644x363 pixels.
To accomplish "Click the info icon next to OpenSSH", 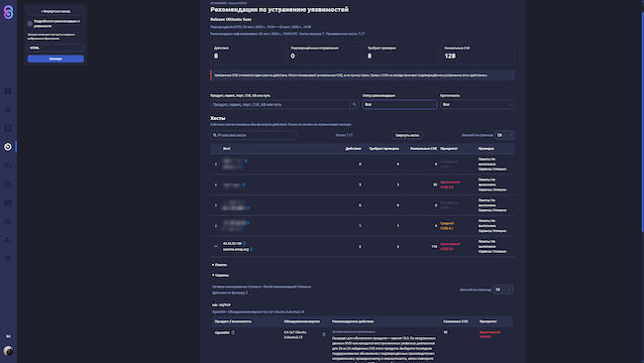I will click(233, 332).
